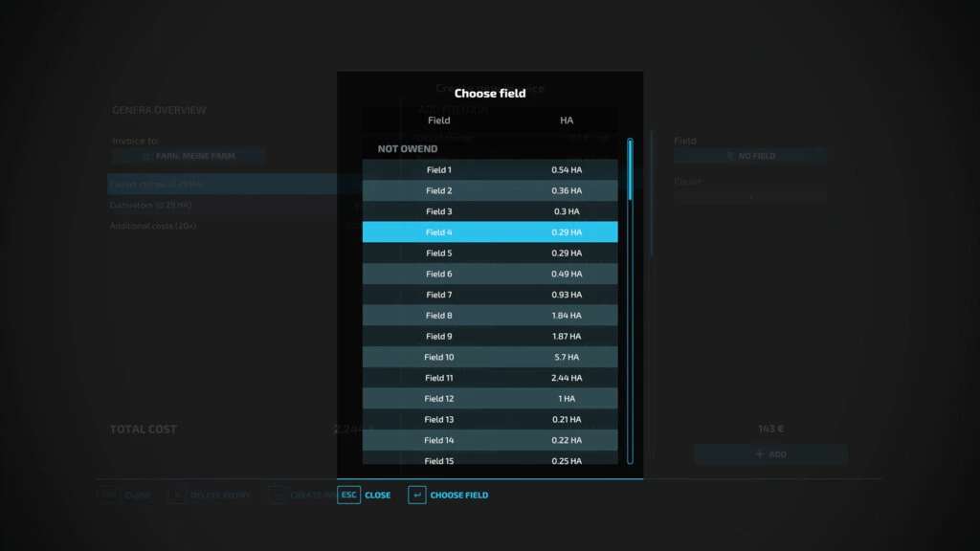Select Field 14 with 0.22 HA
980x551 pixels.
[490, 440]
